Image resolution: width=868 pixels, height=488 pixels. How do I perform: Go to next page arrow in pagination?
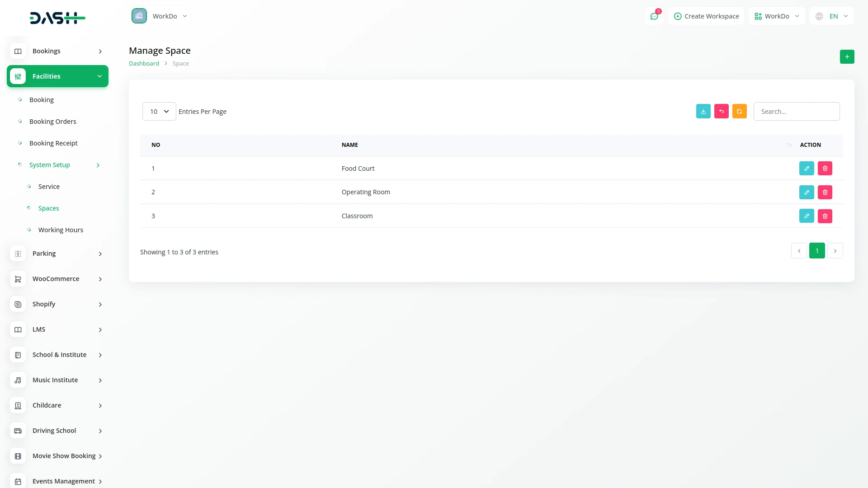(x=835, y=251)
